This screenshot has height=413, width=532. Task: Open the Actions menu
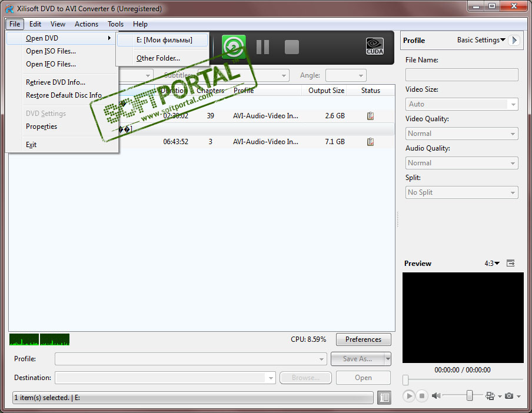coord(87,24)
